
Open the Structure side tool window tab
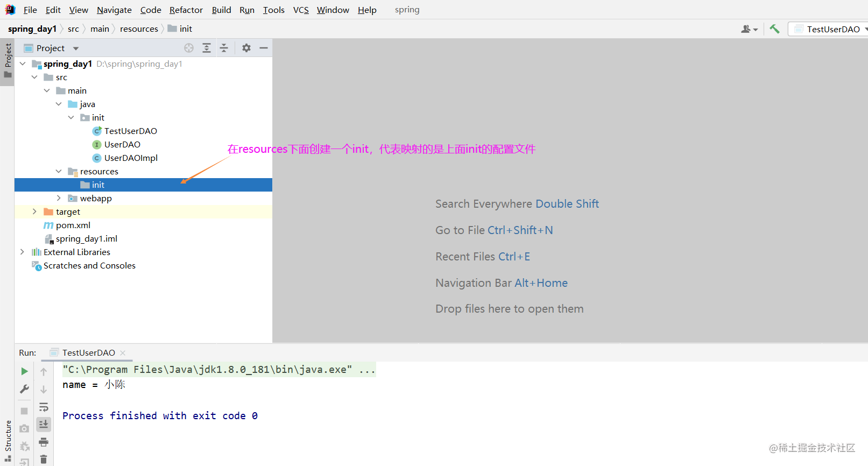(x=8, y=440)
